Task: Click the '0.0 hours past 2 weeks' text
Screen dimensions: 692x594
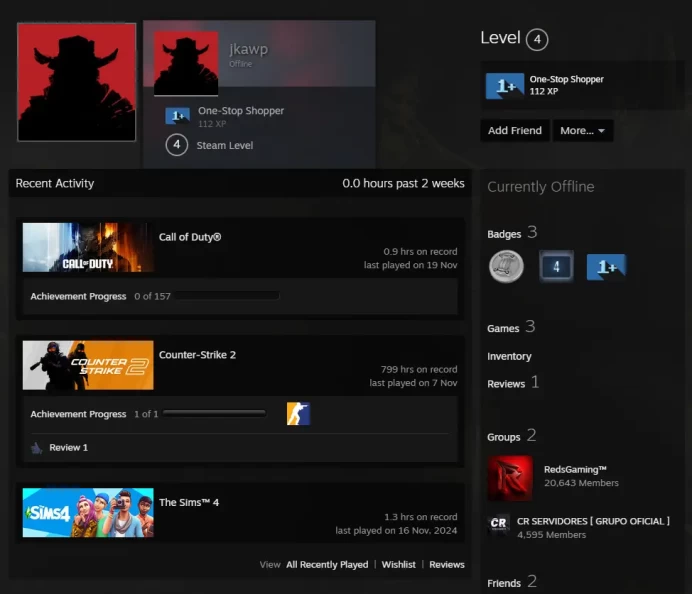Action: click(x=403, y=183)
